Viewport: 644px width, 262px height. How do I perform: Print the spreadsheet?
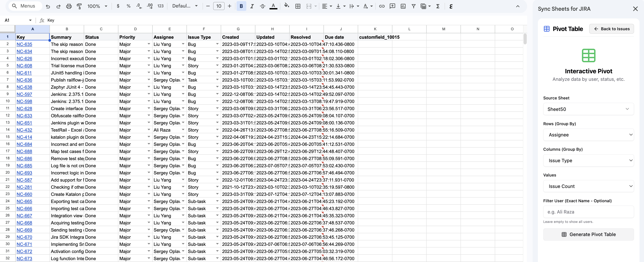pyautogui.click(x=69, y=6)
